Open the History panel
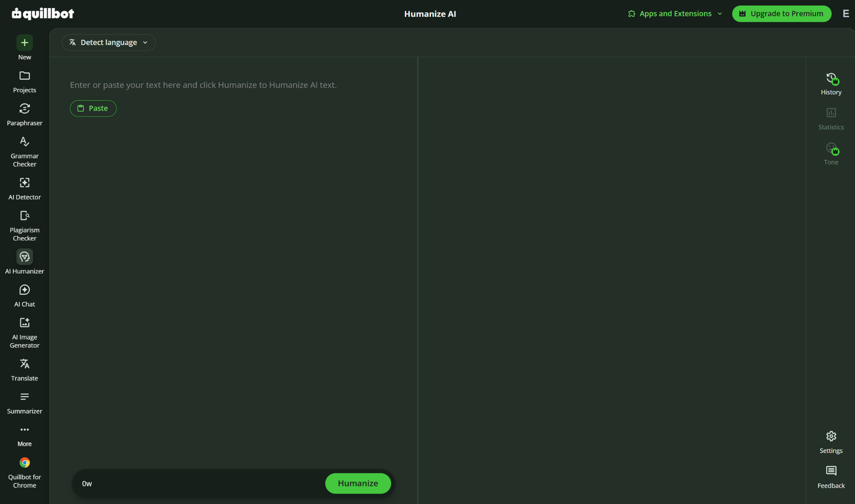 click(x=831, y=84)
